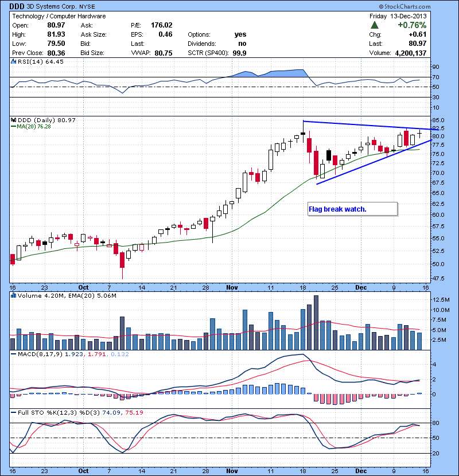Click the MACD(8,17,9) panel label
This screenshot has width=459, height=476.
[40, 354]
